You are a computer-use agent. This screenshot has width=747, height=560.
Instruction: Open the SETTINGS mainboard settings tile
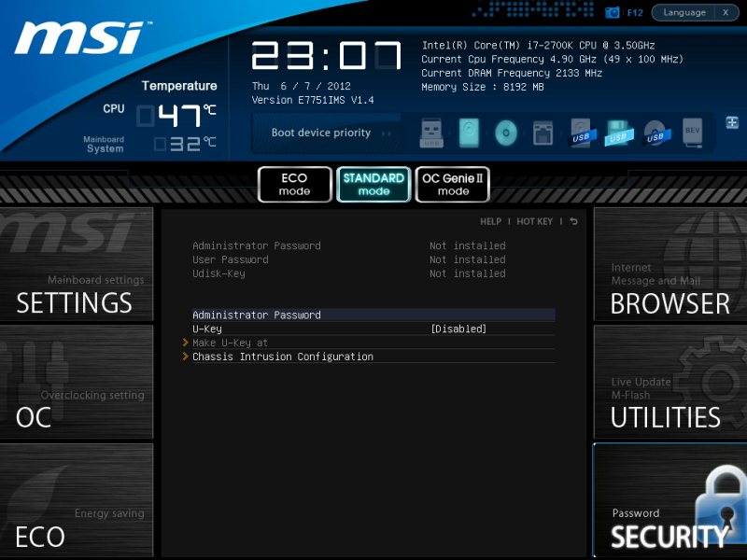77,264
